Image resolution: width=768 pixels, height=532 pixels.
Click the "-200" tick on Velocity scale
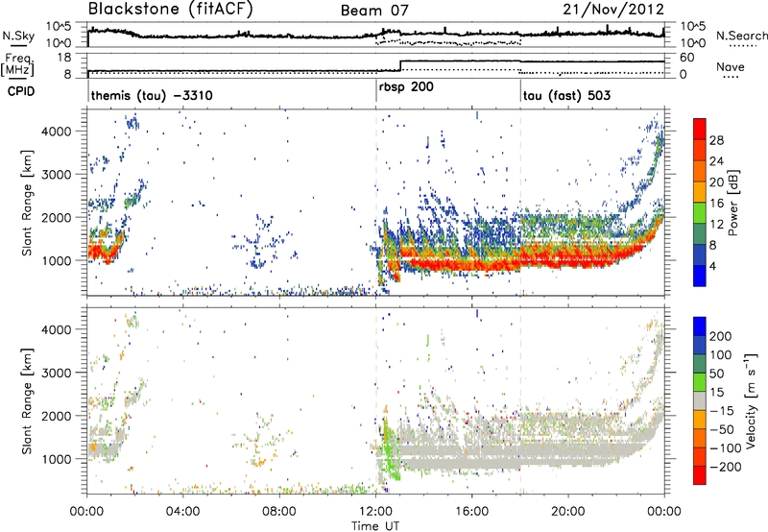click(726, 467)
